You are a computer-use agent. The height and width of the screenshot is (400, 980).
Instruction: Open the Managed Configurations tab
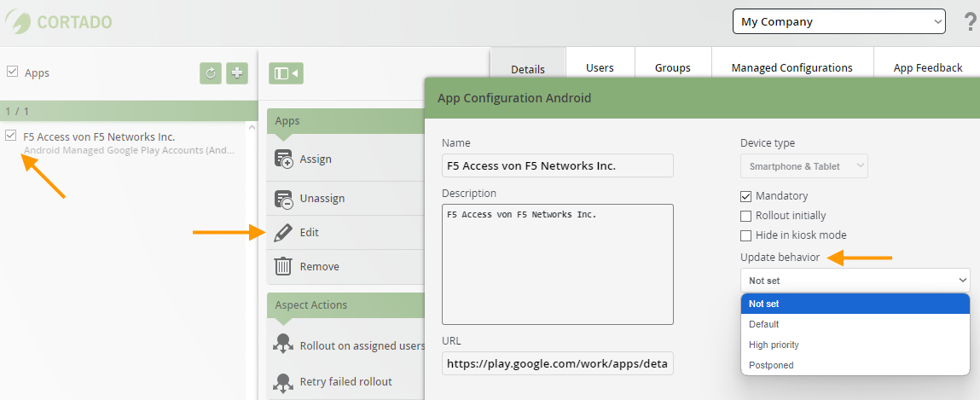792,67
